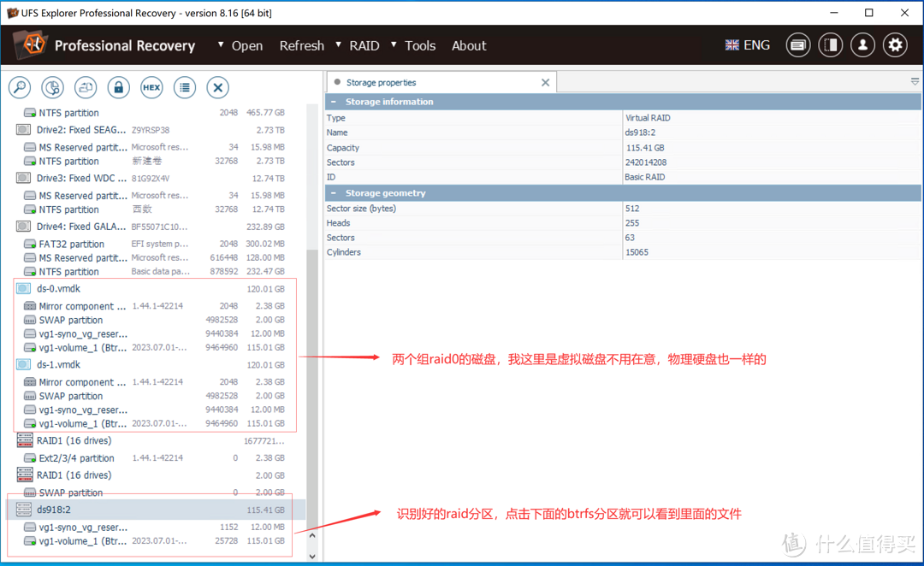This screenshot has height=566, width=924.
Task: Select vg1-syno_vg_reser partition under ds918:2
Action: [156, 528]
